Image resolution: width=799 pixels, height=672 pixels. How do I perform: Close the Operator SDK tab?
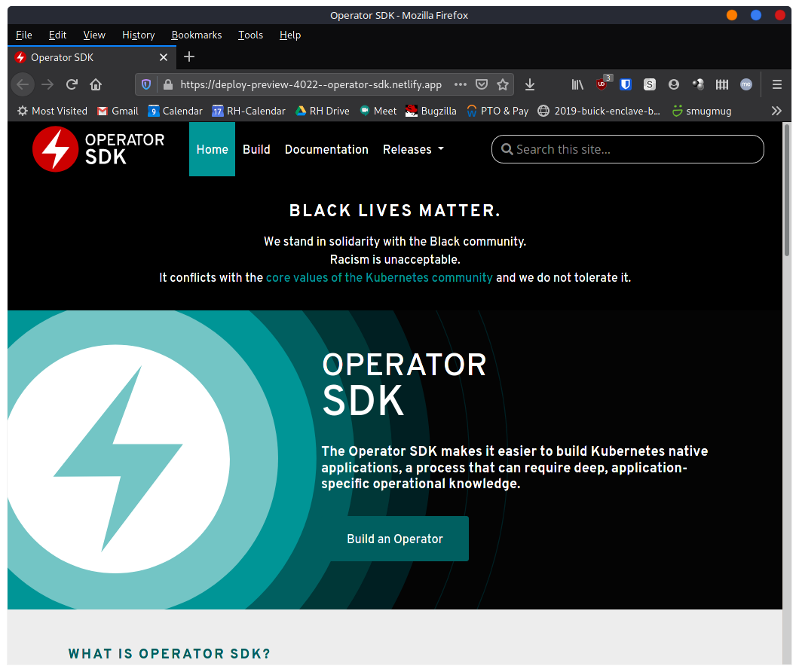point(164,57)
